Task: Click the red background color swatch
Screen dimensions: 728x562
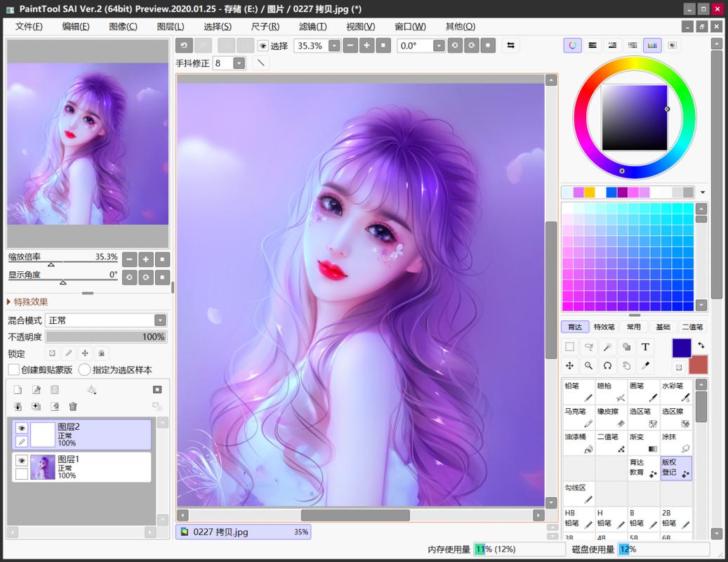Action: click(x=698, y=365)
